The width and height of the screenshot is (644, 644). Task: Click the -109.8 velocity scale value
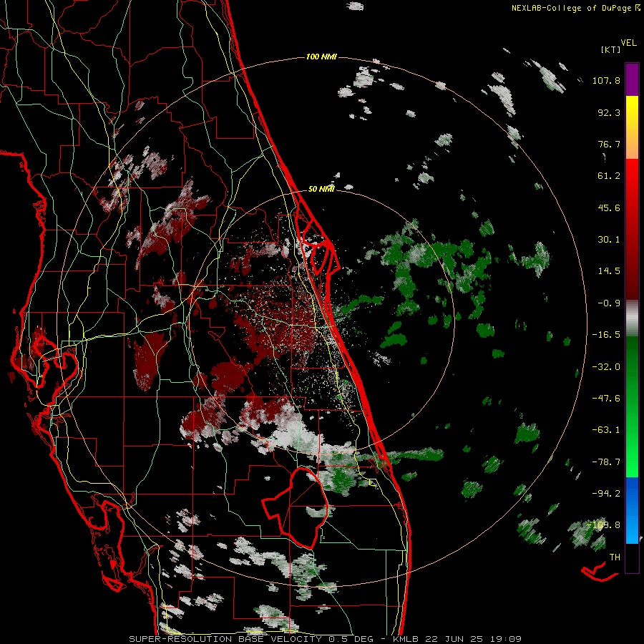[x=604, y=525]
